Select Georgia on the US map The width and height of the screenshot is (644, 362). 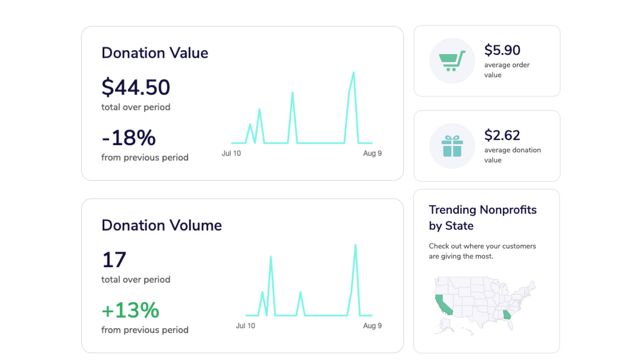(507, 315)
